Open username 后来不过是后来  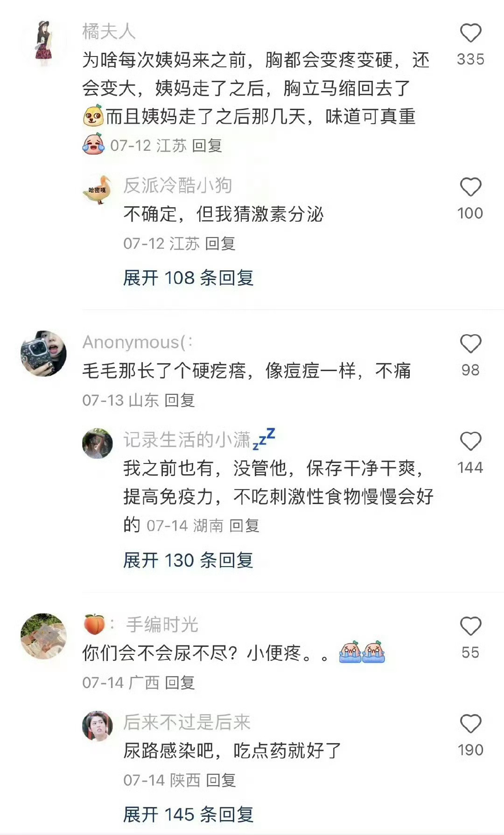point(187,722)
